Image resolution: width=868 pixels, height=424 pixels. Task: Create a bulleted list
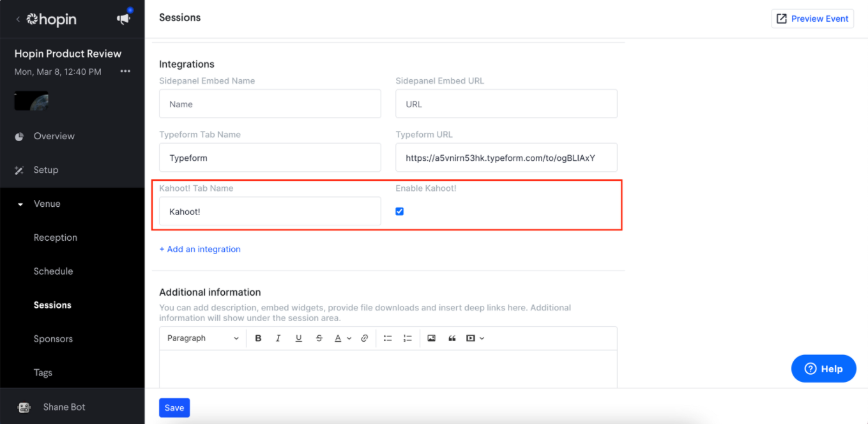[x=388, y=338]
